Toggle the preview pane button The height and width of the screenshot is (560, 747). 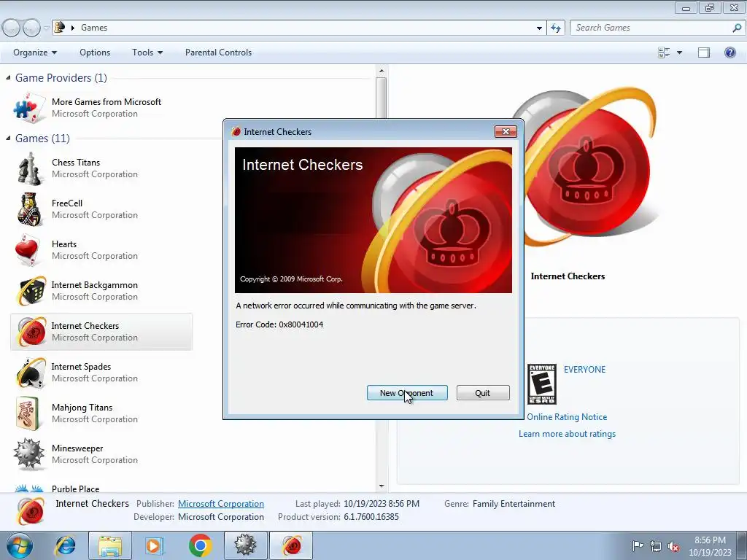coord(704,52)
